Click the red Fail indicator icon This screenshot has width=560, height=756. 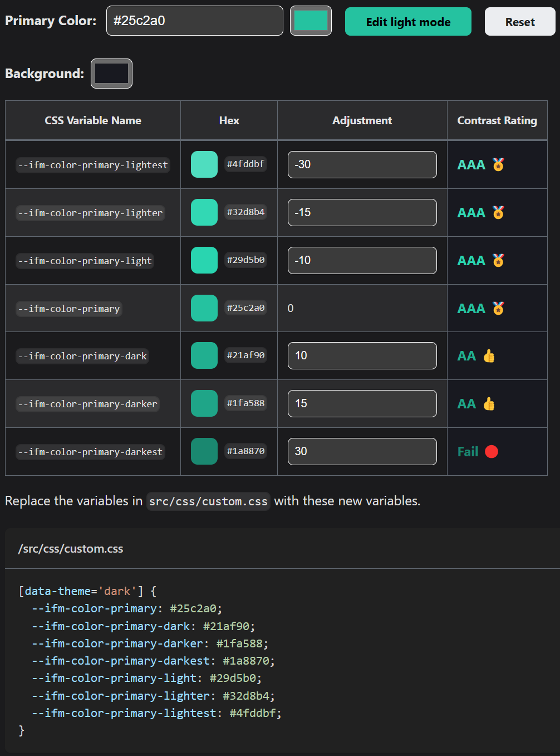[492, 451]
